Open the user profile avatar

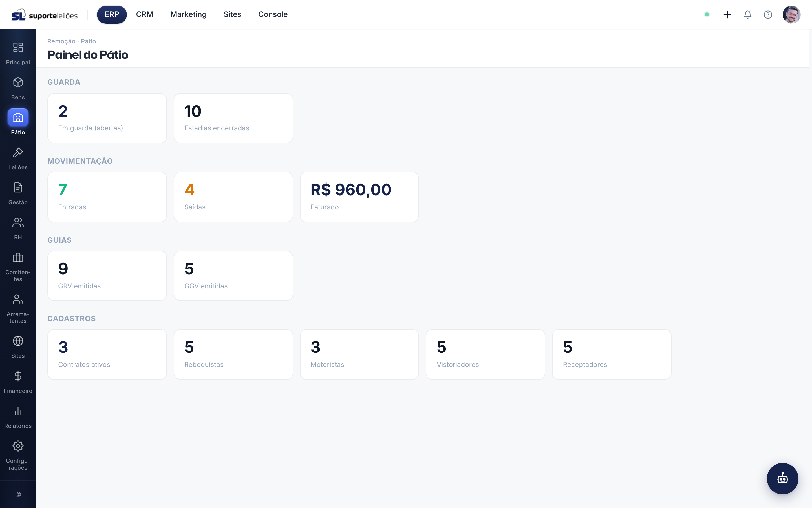[x=791, y=14]
